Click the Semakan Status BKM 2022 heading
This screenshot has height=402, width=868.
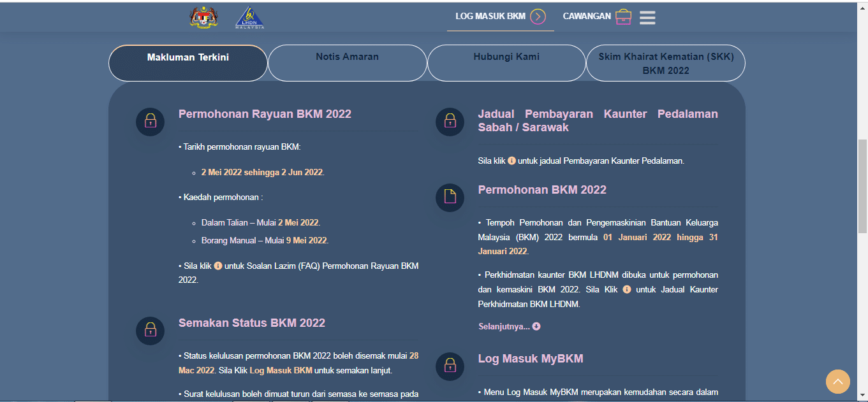pyautogui.click(x=252, y=323)
